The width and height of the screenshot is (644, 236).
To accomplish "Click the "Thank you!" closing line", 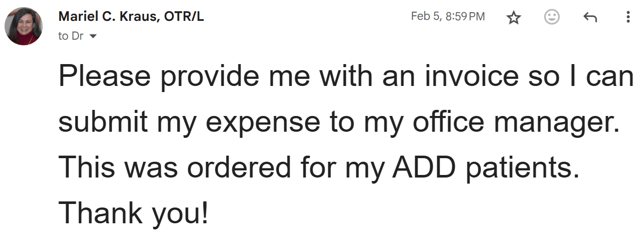I will (x=134, y=214).
